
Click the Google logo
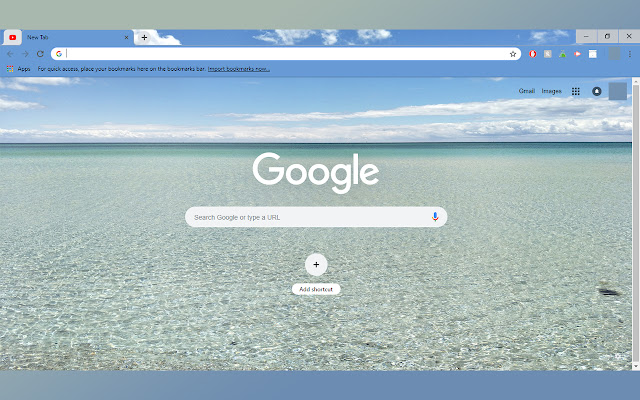316,173
